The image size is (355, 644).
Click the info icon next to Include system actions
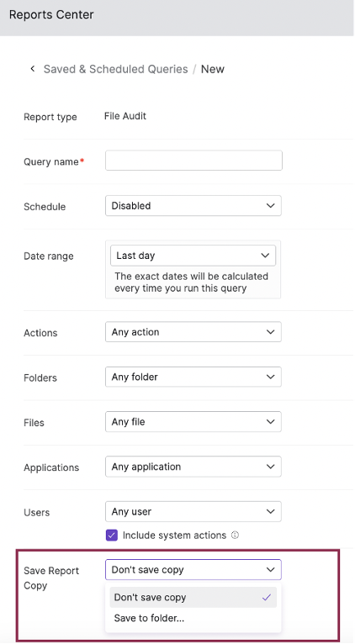coord(235,536)
